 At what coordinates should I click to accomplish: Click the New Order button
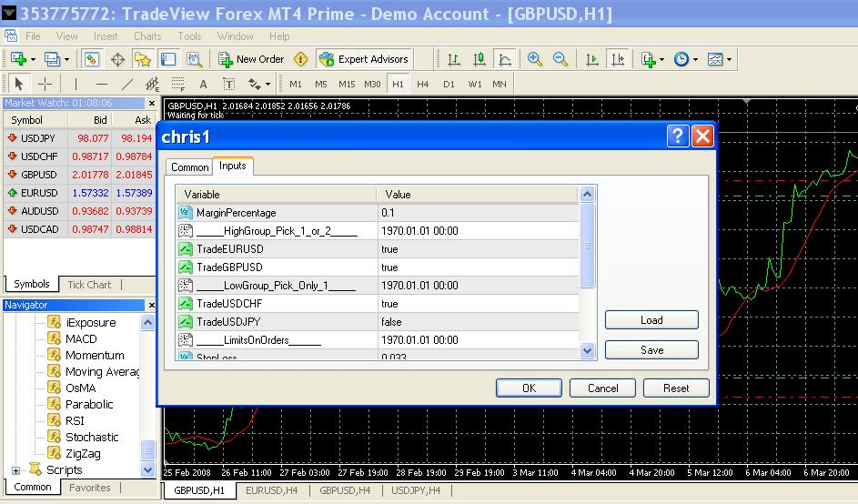tap(251, 59)
